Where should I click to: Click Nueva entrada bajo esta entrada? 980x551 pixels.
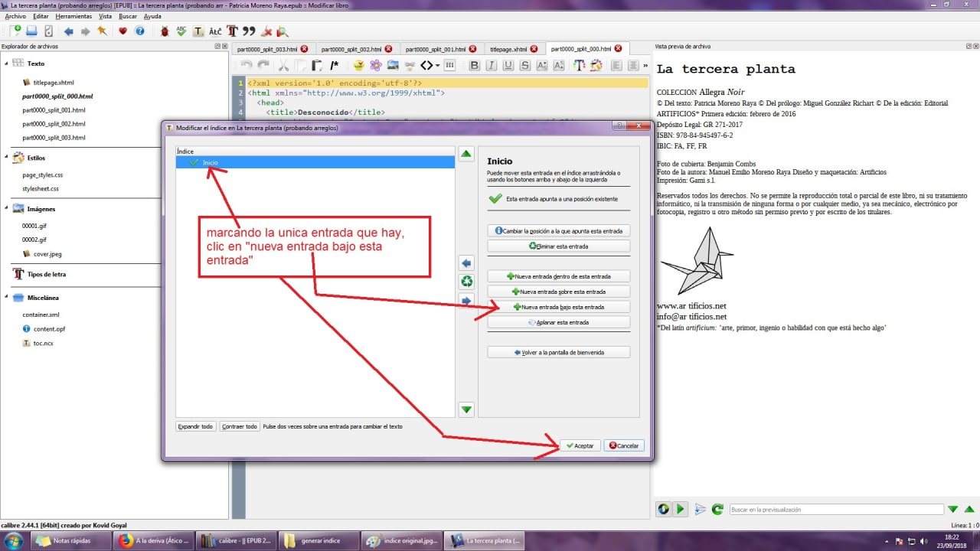559,307
